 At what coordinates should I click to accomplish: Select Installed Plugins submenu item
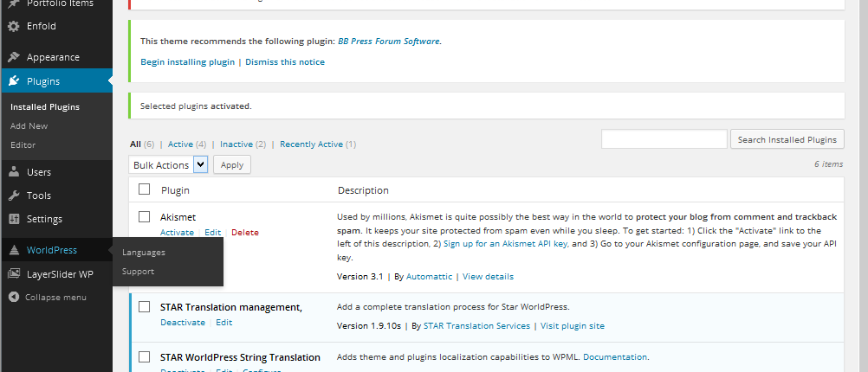click(45, 107)
